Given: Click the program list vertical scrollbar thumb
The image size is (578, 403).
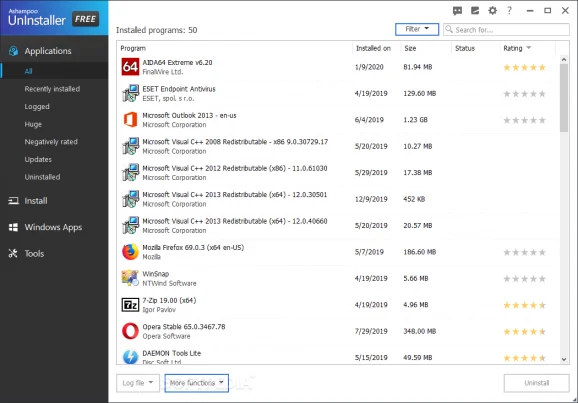Looking at the screenshot, I should coord(564,98).
